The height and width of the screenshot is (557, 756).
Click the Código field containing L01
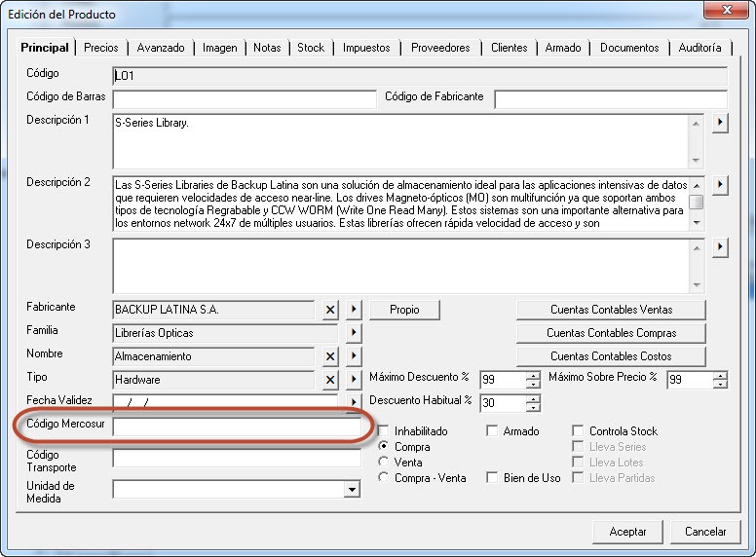click(420, 76)
